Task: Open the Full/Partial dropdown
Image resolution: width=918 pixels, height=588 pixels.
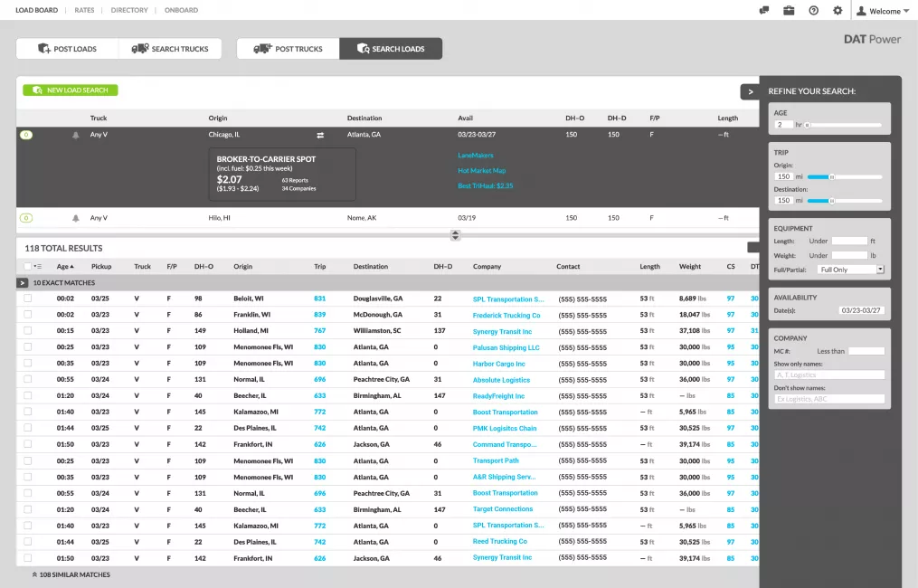Action: coord(851,270)
